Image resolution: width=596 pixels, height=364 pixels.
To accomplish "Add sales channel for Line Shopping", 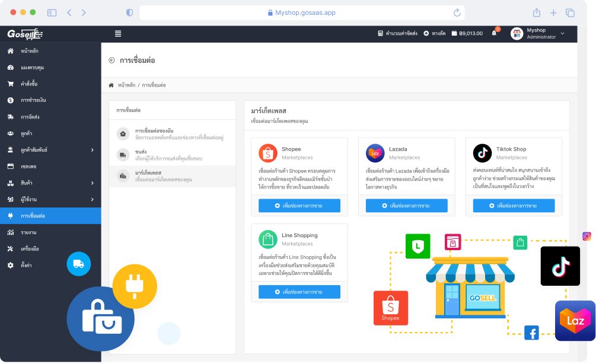I will [x=299, y=292].
